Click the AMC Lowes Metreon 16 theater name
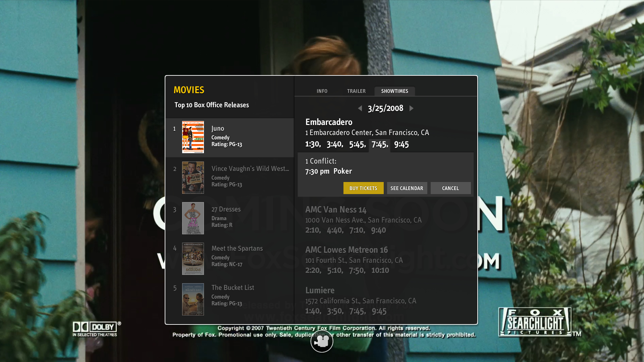 [346, 250]
